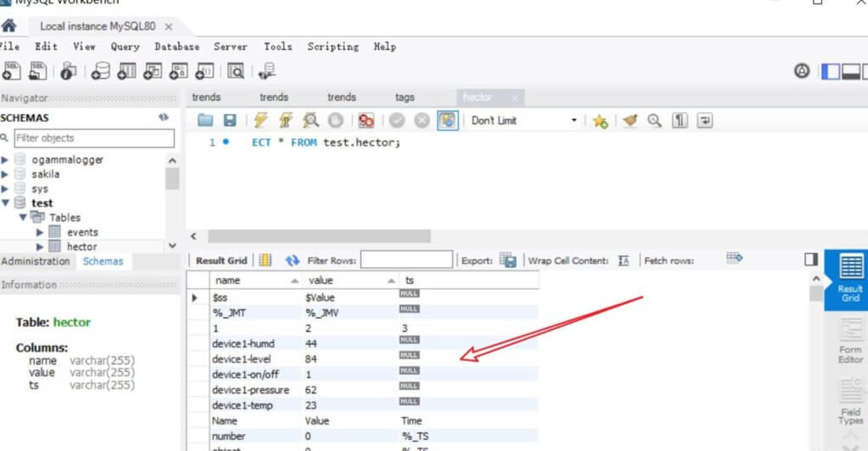Switch to the tags query tab
This screenshot has height=451, width=868.
tap(405, 97)
